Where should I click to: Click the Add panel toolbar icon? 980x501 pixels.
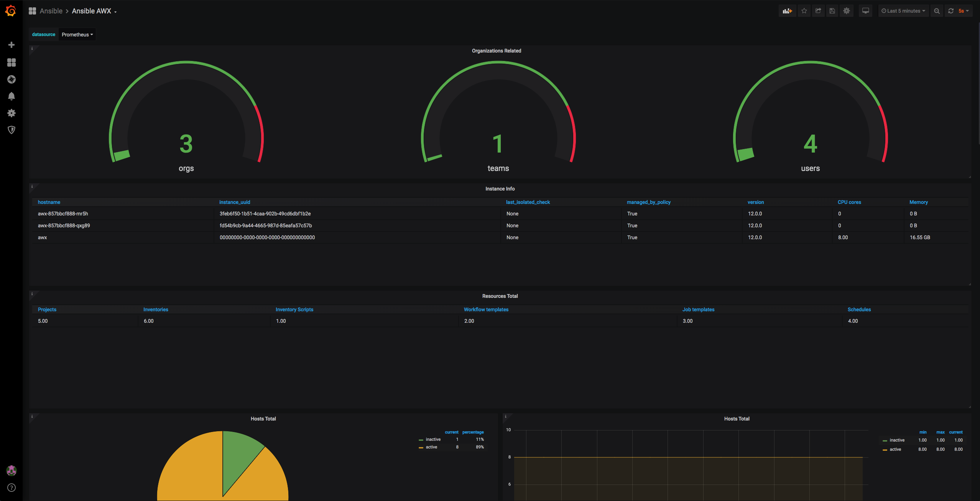pyautogui.click(x=787, y=11)
